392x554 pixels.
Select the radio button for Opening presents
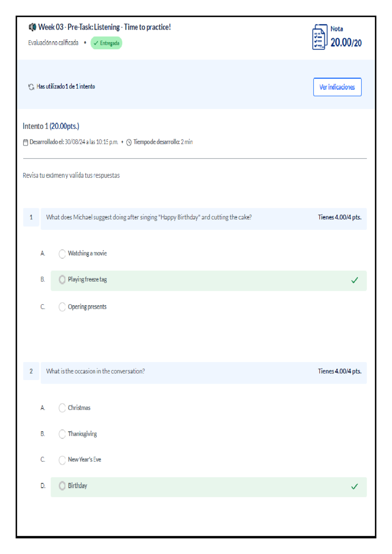click(x=62, y=307)
